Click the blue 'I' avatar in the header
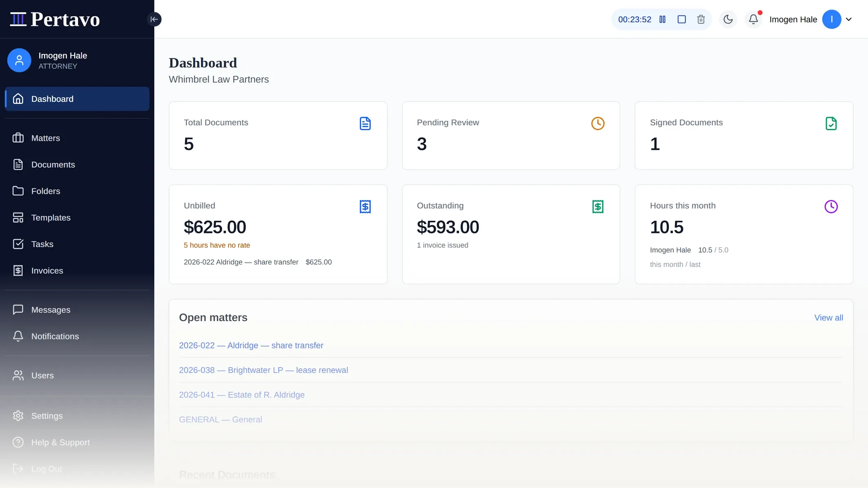Viewport: 868px width, 488px height. [x=832, y=19]
